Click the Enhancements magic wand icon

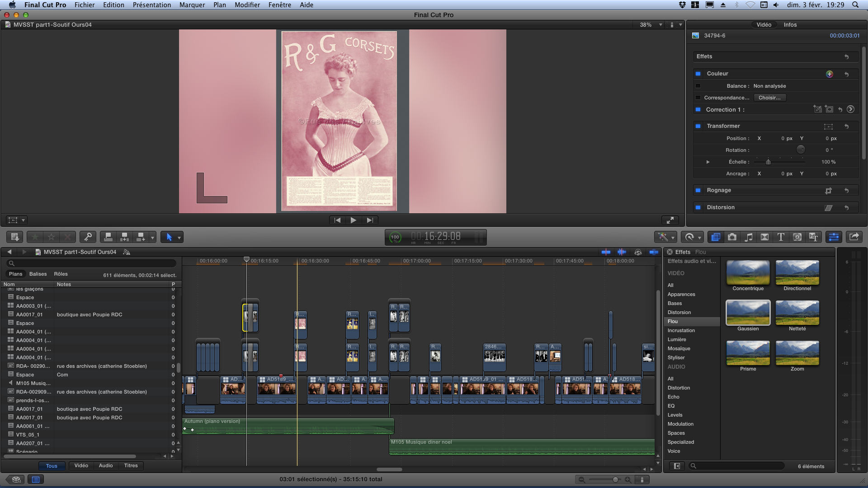[663, 237]
